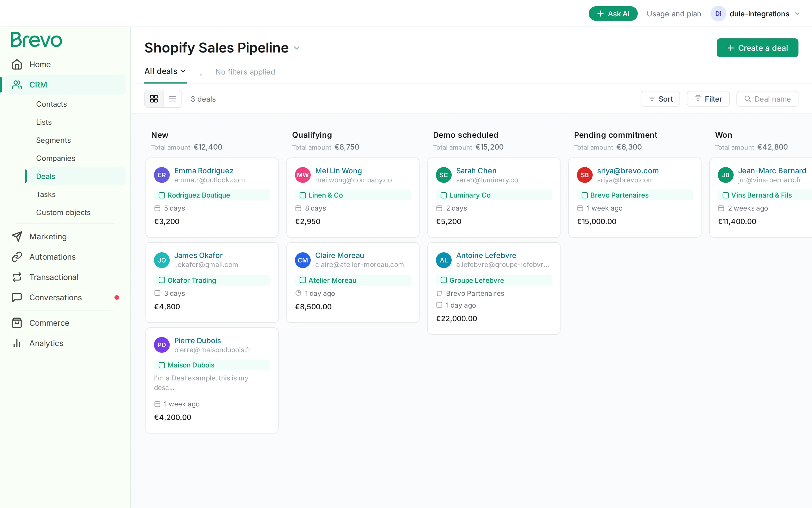Open Tasks in the sidebar
The image size is (812, 508).
click(46, 194)
